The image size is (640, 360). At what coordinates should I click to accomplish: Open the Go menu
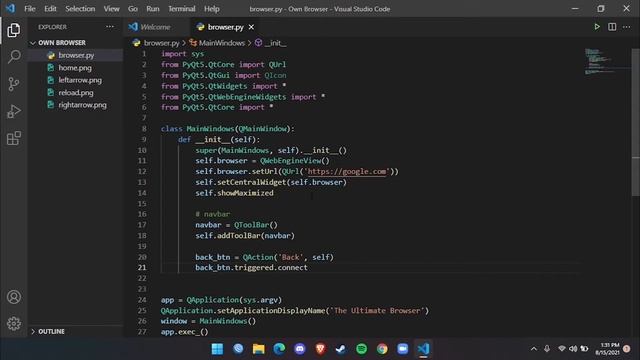tap(133, 9)
